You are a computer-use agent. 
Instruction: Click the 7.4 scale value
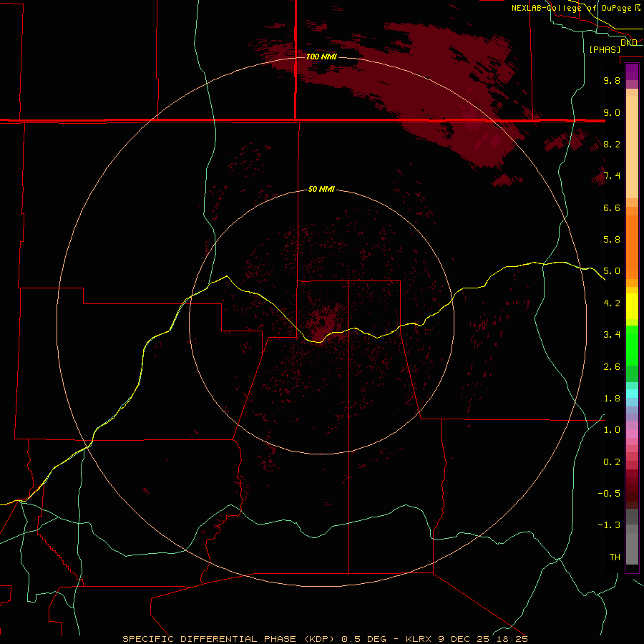(612, 176)
